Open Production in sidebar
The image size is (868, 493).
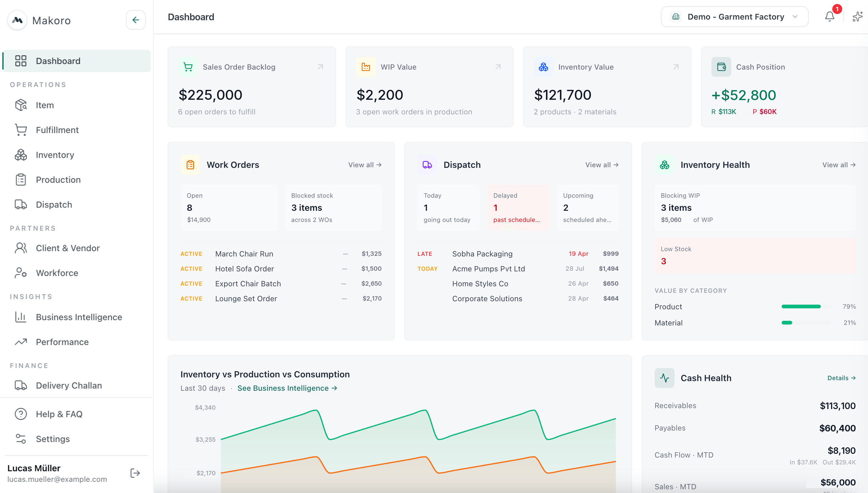tap(76, 180)
